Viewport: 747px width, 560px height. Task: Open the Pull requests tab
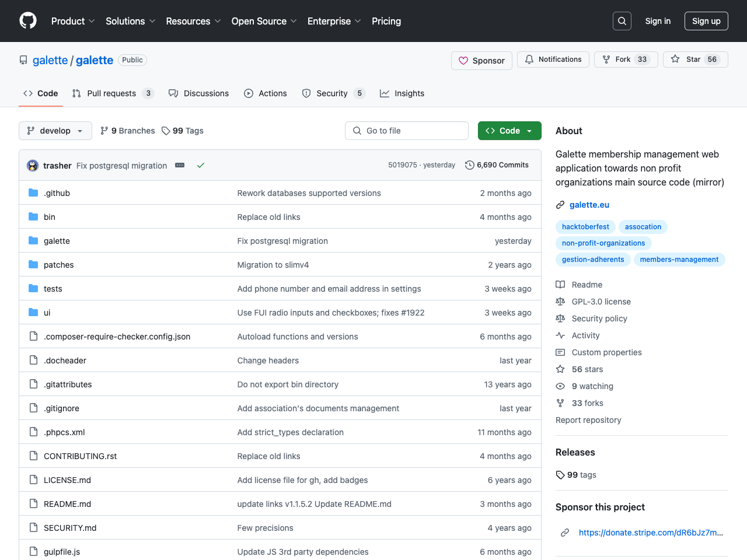113,93
